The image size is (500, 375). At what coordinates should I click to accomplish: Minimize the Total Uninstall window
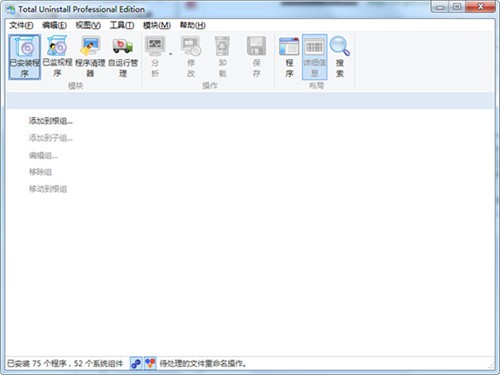(x=440, y=7)
